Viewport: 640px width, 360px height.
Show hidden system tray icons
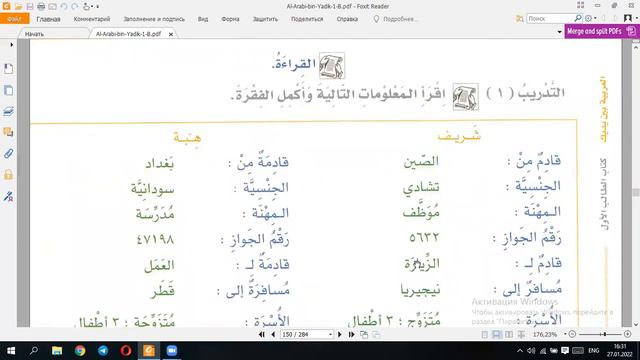click(x=520, y=351)
